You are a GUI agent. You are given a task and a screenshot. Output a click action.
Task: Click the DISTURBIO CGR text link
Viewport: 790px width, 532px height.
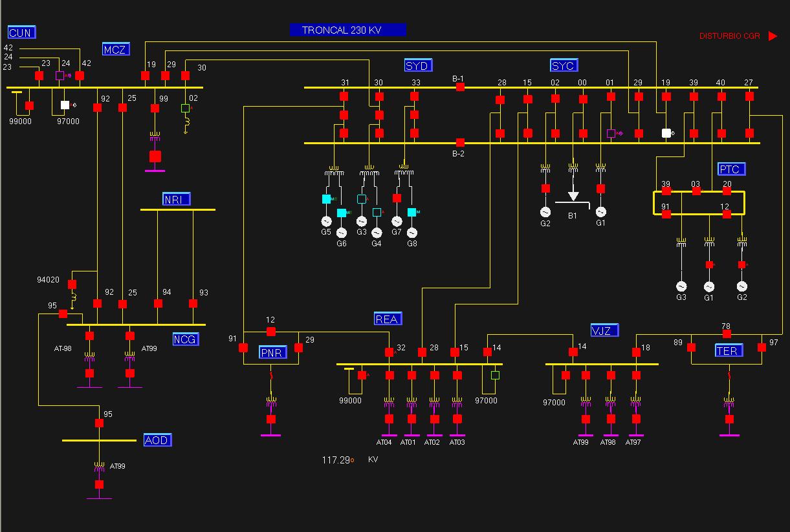point(729,36)
